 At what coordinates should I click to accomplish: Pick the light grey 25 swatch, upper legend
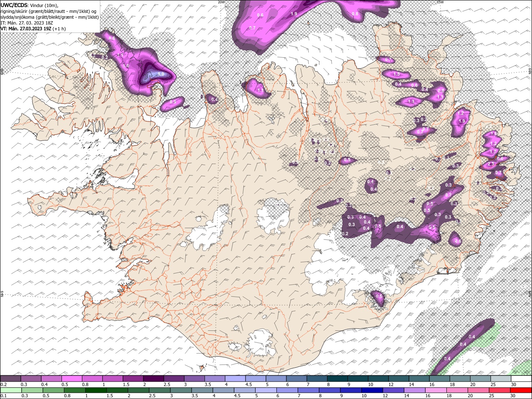pyautogui.click(x=500, y=379)
